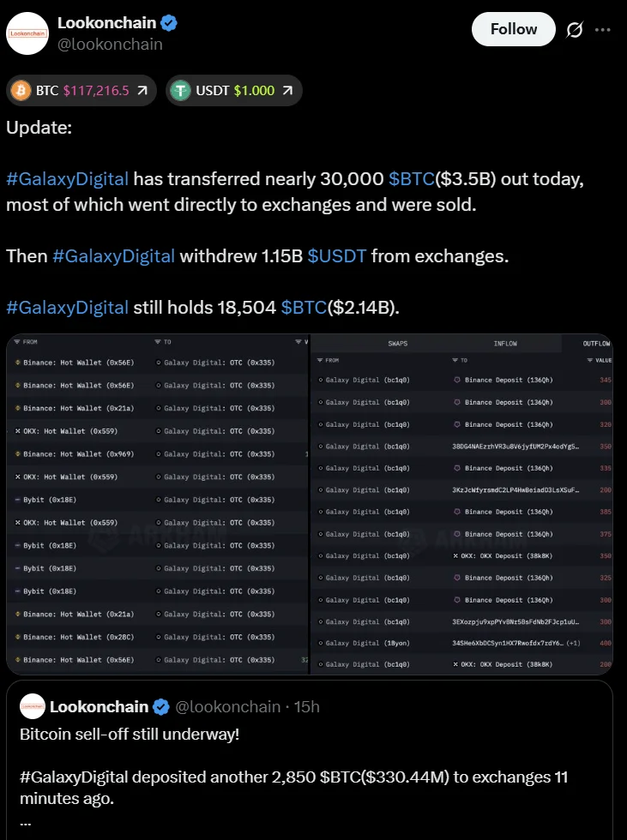Switch to the SWAPS tab

point(397,344)
